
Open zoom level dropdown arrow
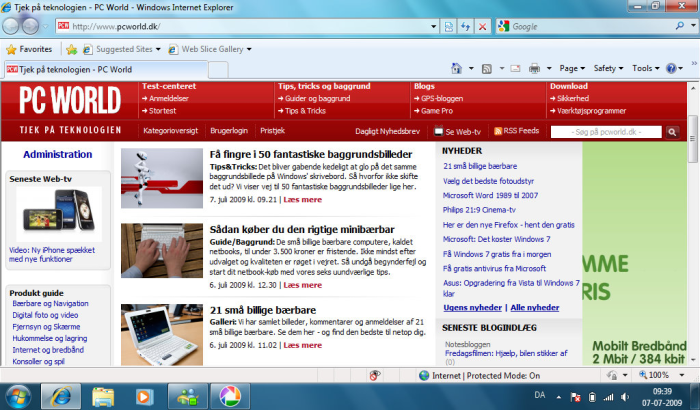(682, 376)
